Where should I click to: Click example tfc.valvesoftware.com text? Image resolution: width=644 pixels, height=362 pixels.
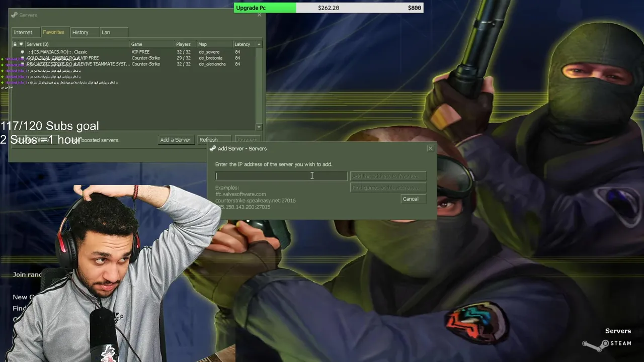240,194
